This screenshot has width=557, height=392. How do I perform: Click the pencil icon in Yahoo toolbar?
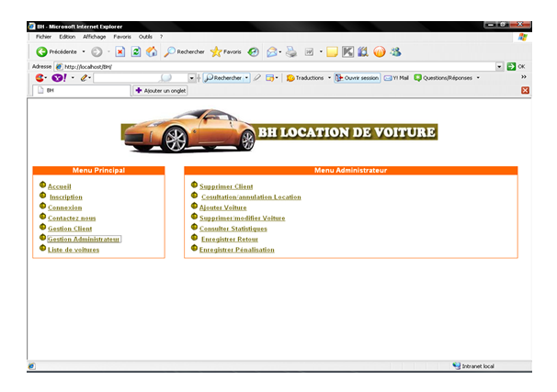tap(84, 78)
